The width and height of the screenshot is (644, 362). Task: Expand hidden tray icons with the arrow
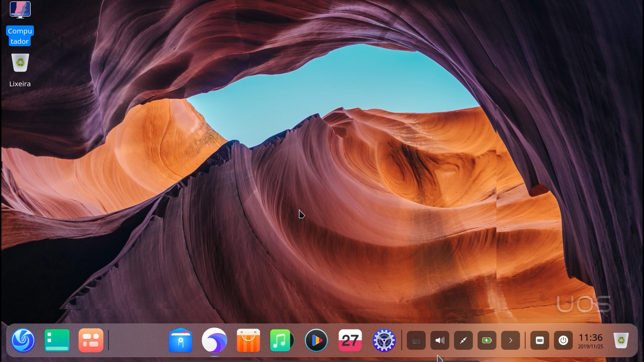point(511,340)
